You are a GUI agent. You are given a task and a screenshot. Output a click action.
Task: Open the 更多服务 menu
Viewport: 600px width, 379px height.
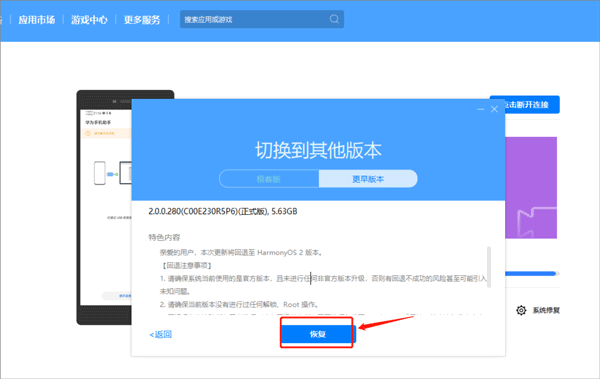[x=142, y=20]
